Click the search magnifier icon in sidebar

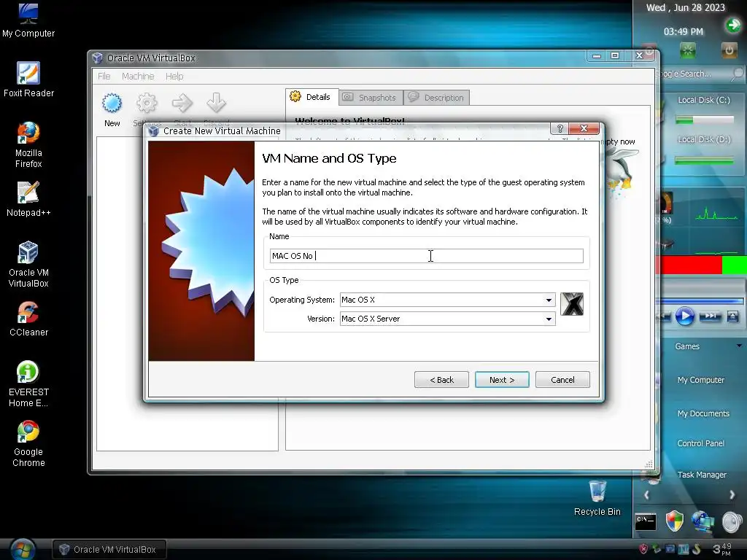click(x=737, y=74)
